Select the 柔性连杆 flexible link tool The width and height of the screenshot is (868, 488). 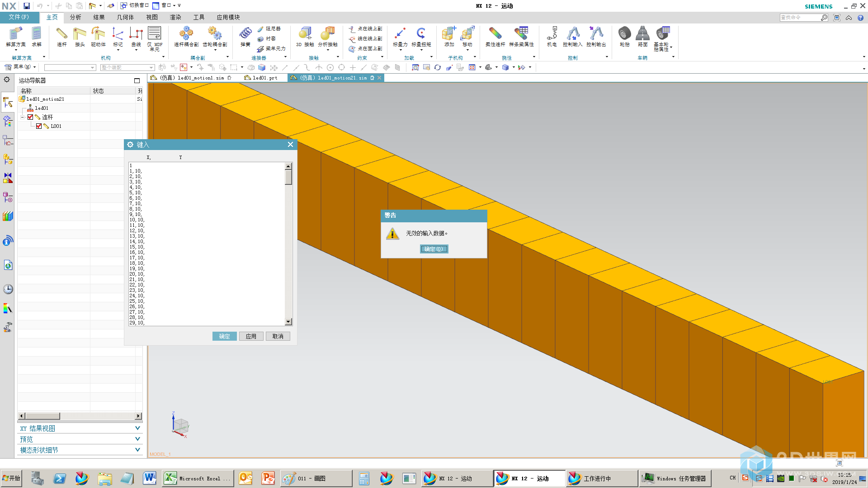pyautogui.click(x=495, y=37)
